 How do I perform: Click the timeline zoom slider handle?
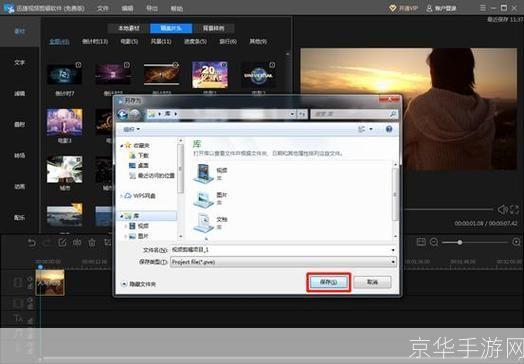click(x=460, y=242)
